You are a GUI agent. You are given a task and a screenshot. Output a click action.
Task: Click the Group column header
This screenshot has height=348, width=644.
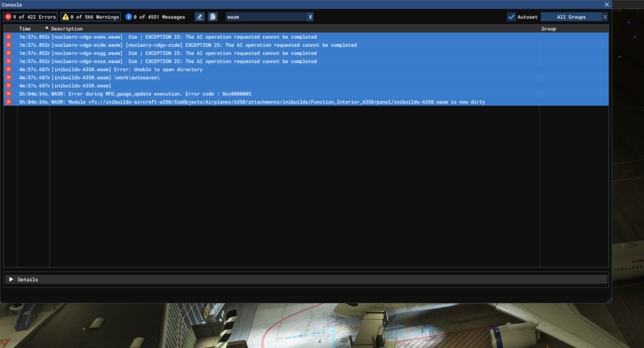[549, 29]
